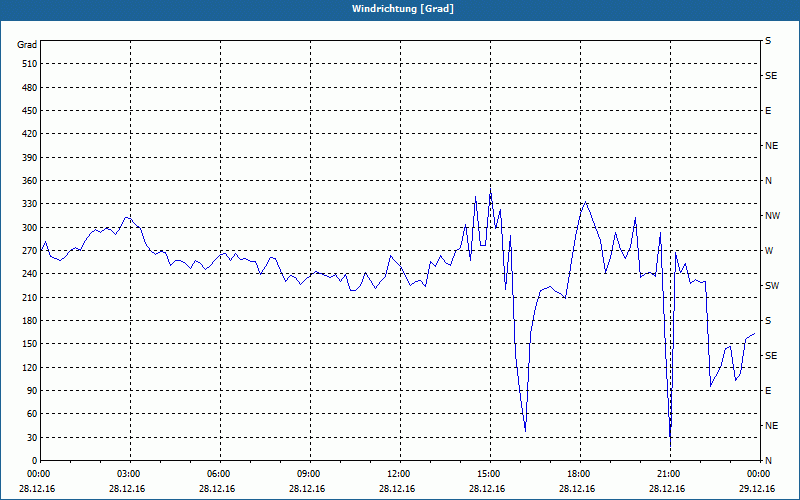The height and width of the screenshot is (500, 800).
Task: Click the W compass label on right axis
Action: pos(769,251)
